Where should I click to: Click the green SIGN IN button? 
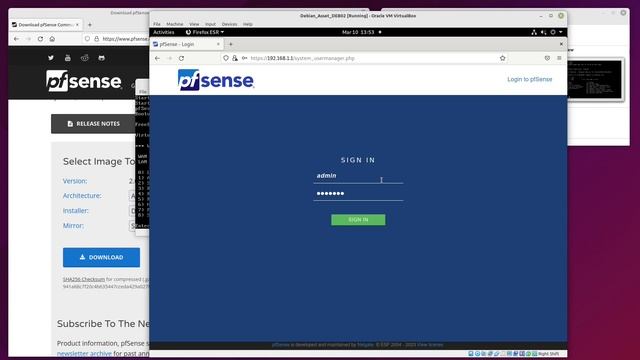(358, 220)
